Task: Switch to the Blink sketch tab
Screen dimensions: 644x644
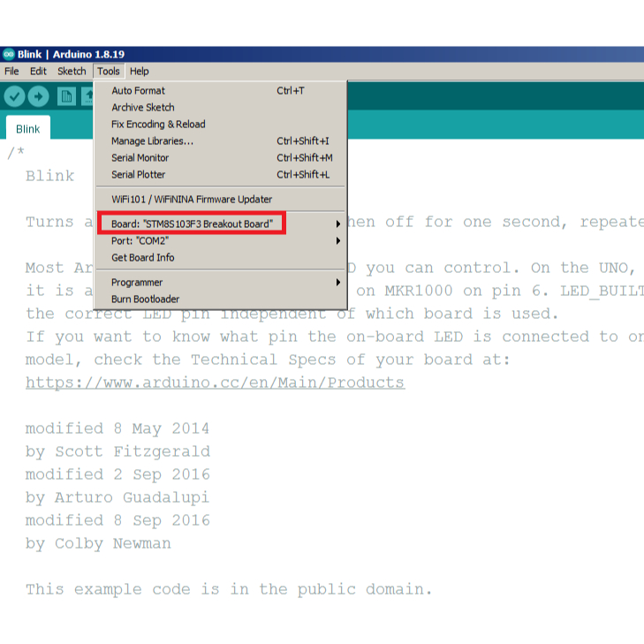Action: click(27, 129)
